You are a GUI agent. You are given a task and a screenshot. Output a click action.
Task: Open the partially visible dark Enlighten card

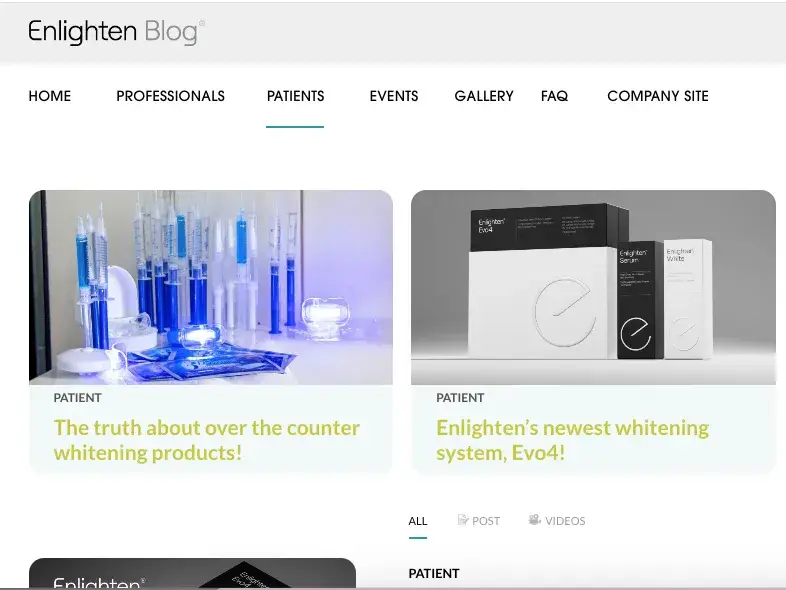[x=192, y=572]
